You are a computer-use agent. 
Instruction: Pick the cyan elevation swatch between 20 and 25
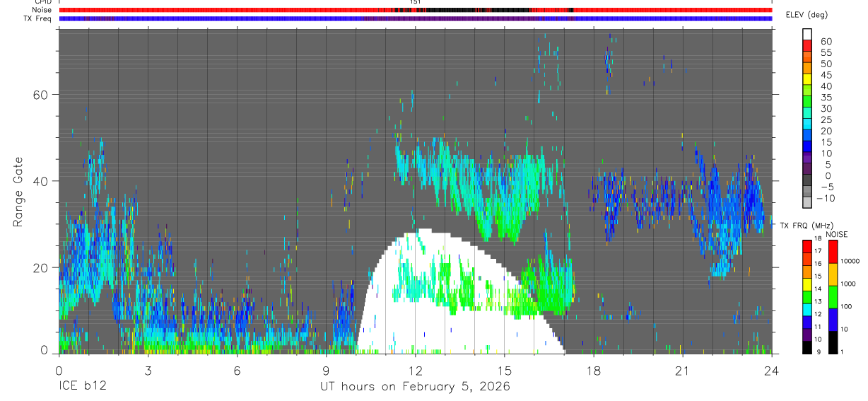click(807, 124)
